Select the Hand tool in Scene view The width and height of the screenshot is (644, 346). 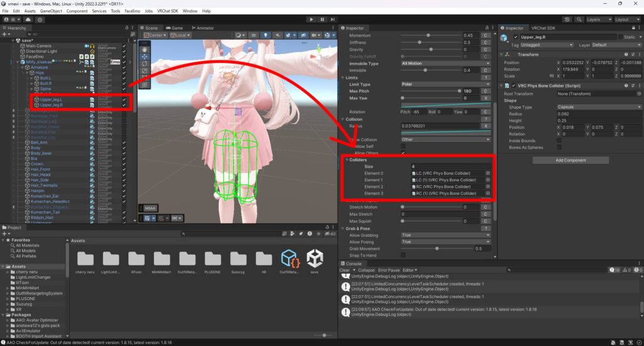(x=144, y=48)
